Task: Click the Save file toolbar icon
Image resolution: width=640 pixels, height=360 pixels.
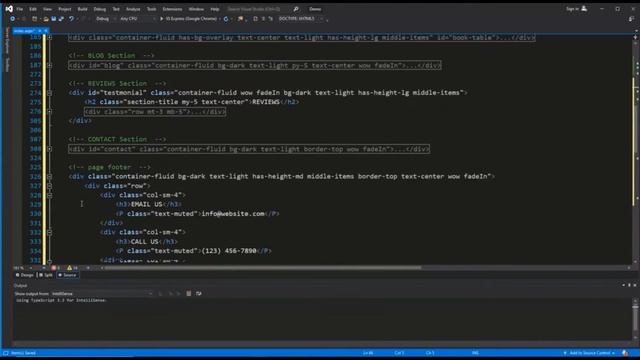Action: point(53,19)
